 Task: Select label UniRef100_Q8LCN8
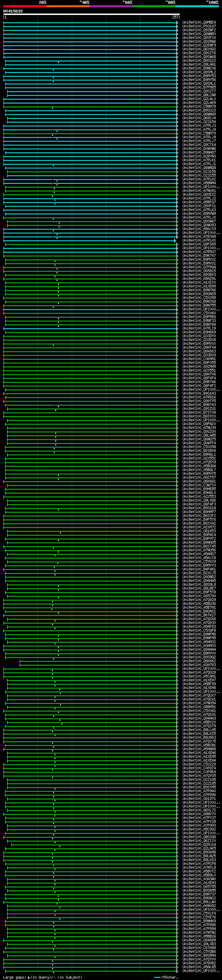(199, 95)
